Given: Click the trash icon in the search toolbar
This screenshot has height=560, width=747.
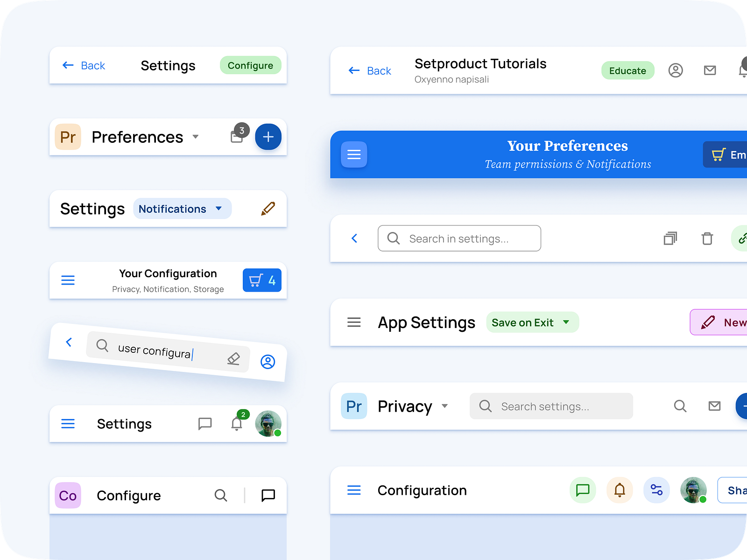Looking at the screenshot, I should [x=707, y=238].
